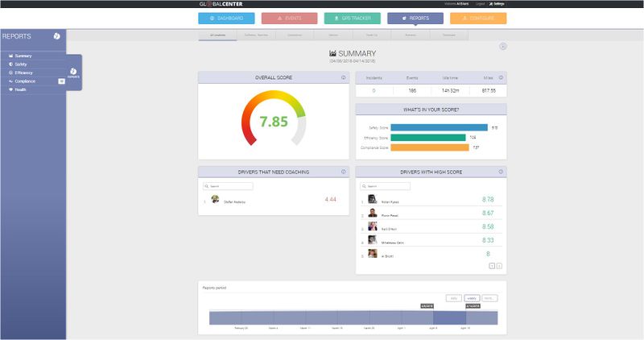
Task: Switch report period to daily
Action: pos(454,298)
